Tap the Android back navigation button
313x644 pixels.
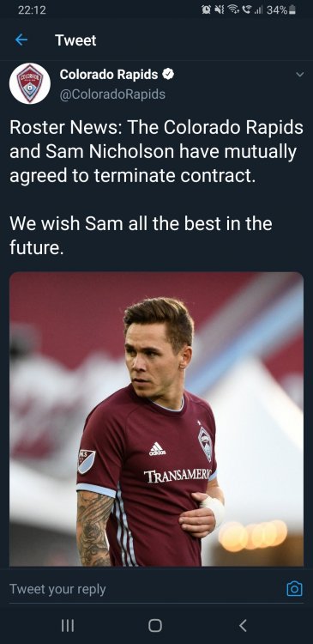pyautogui.click(x=243, y=625)
